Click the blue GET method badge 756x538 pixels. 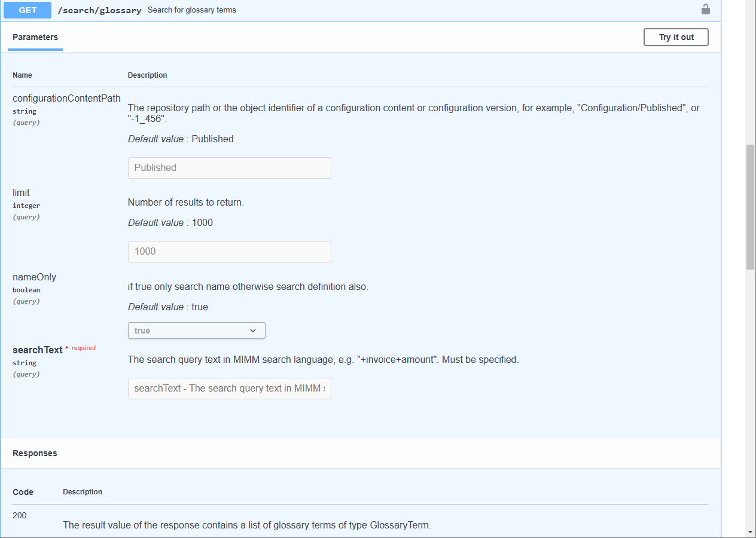28,10
